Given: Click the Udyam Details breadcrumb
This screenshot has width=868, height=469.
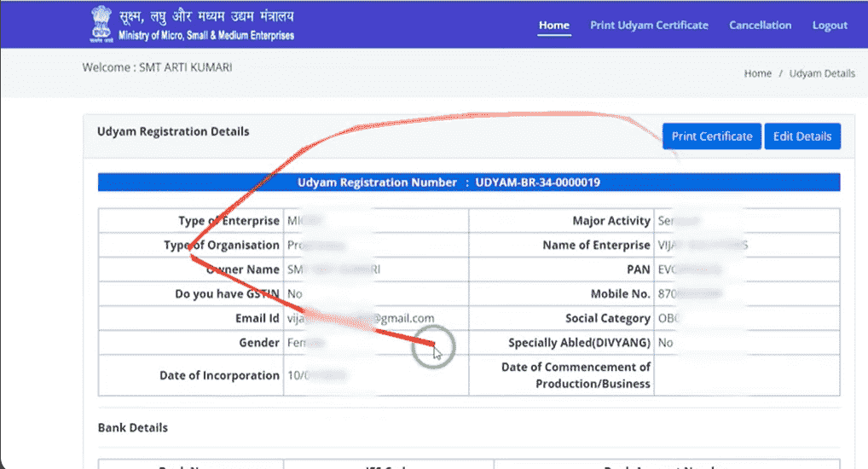Looking at the screenshot, I should pyautogui.click(x=821, y=73).
